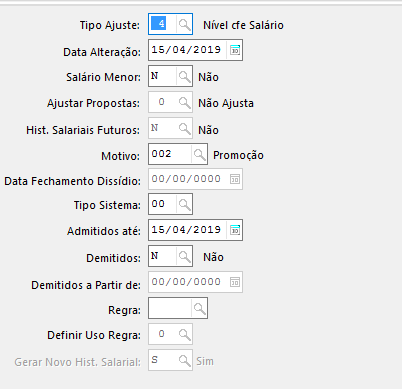This screenshot has width=402, height=389.
Task: Open calendar picker for Data Alteração
Action: point(235,50)
